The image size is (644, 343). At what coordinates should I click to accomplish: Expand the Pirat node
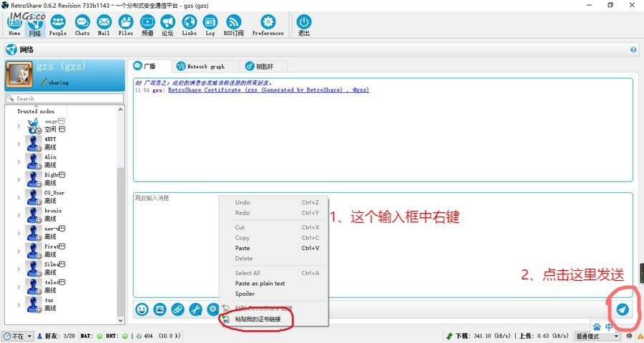[x=19, y=251]
